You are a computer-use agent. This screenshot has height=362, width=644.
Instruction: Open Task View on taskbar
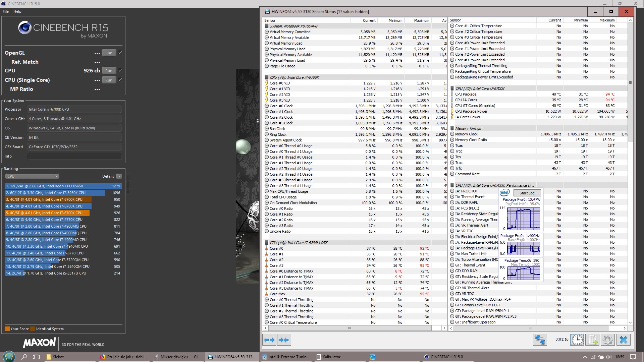(36, 357)
